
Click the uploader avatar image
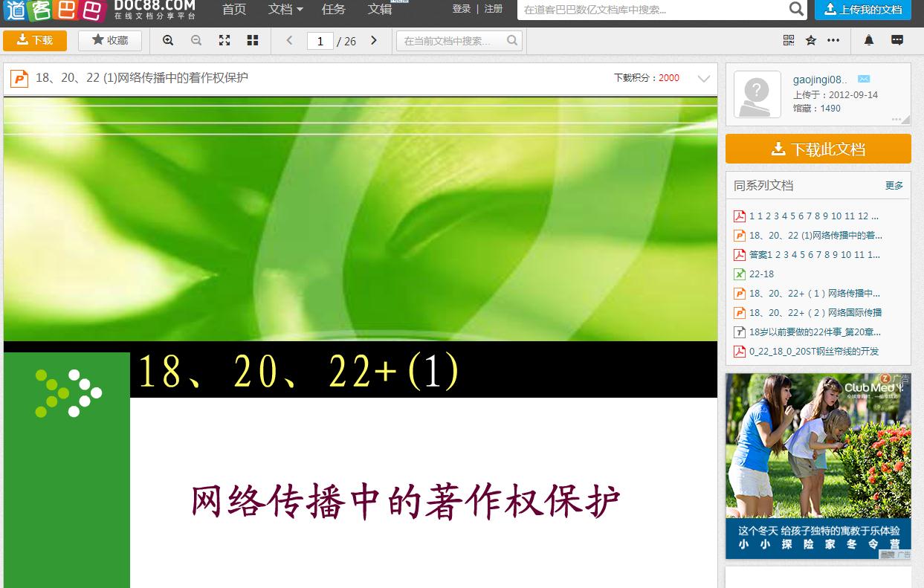tap(757, 94)
